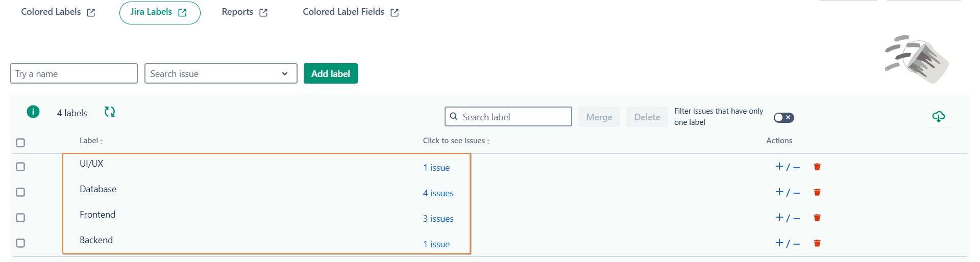Switch to the Colored Labels tab
980x262 pixels.
click(x=58, y=12)
